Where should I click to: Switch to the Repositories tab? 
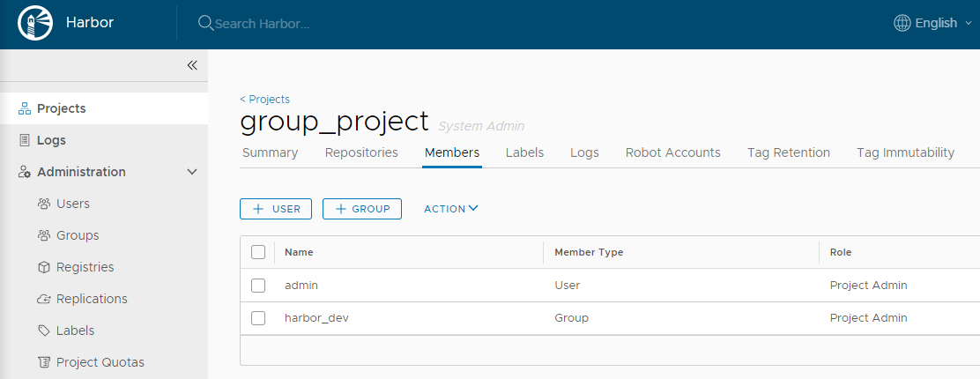(x=361, y=152)
